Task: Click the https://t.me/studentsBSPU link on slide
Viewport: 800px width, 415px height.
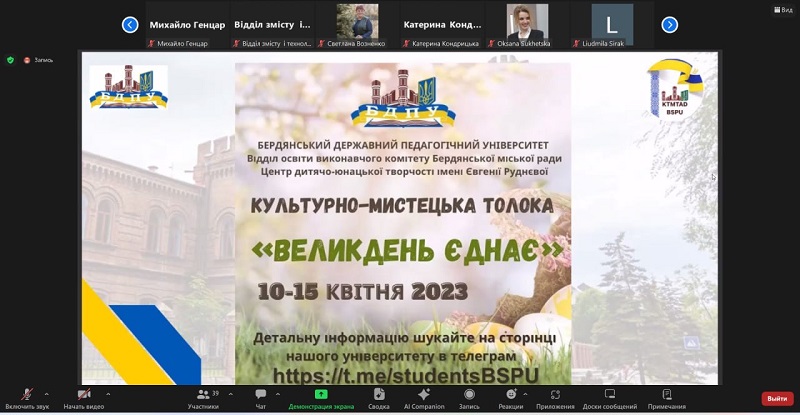Action: (x=406, y=376)
